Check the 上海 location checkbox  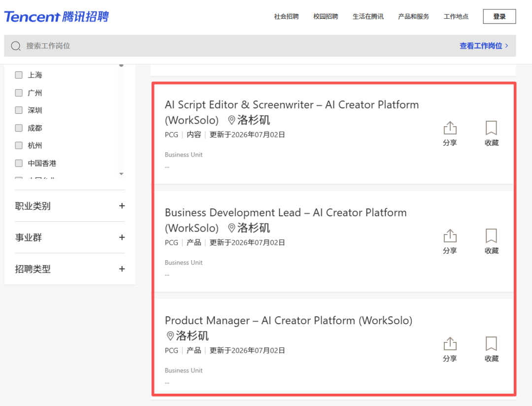(x=19, y=75)
